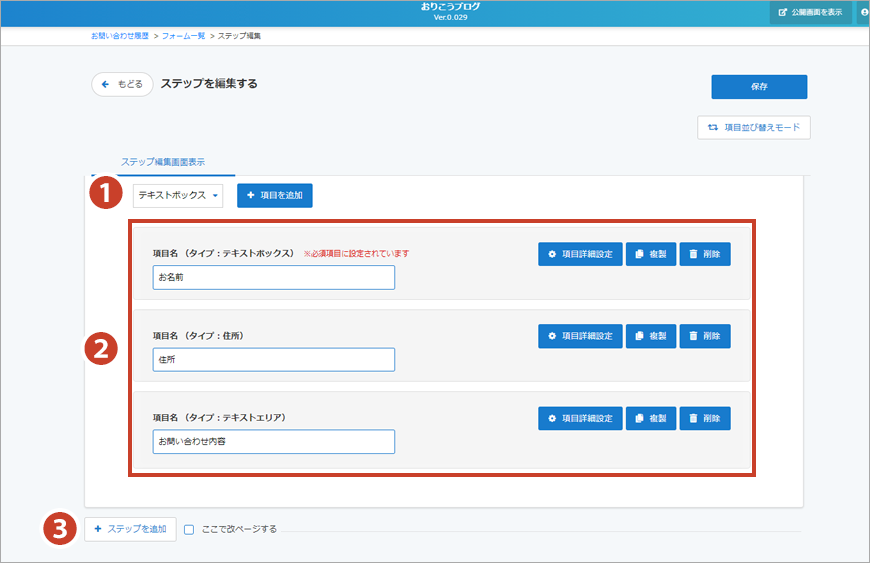Switch to ステップ編集画面表示 tab
The width and height of the screenshot is (870, 563).
tap(163, 161)
